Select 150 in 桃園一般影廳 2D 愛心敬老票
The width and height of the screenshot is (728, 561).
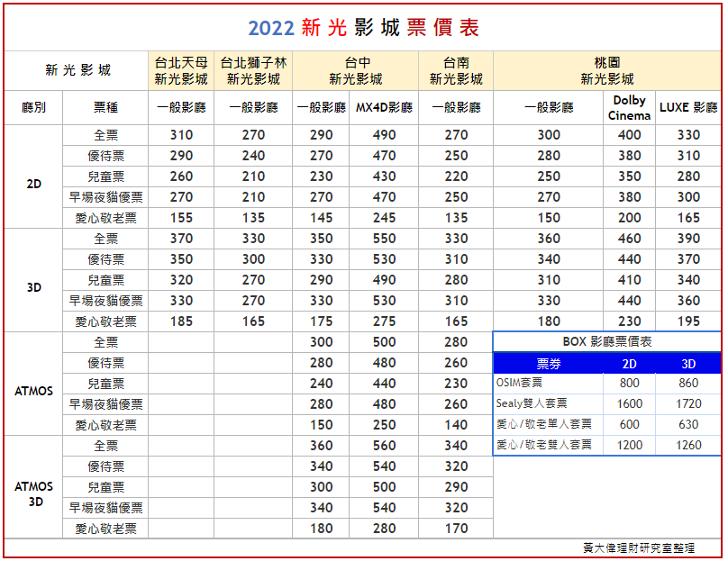pos(549,218)
